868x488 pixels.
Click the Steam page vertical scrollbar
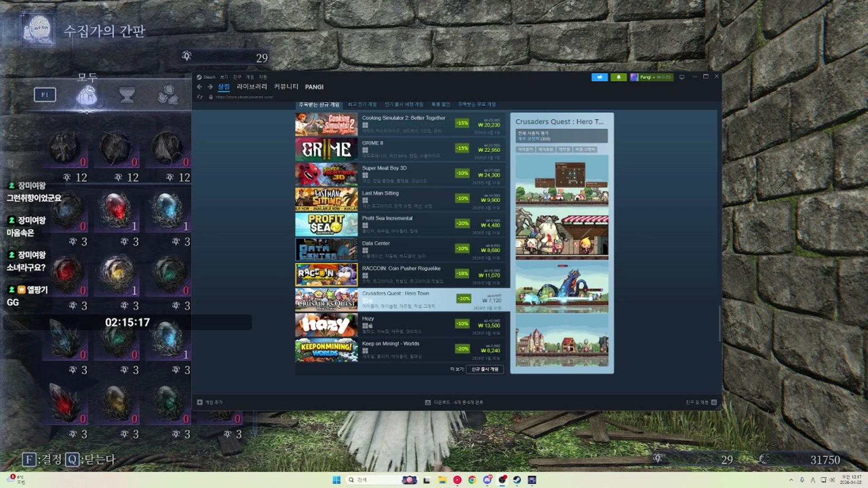(719, 324)
